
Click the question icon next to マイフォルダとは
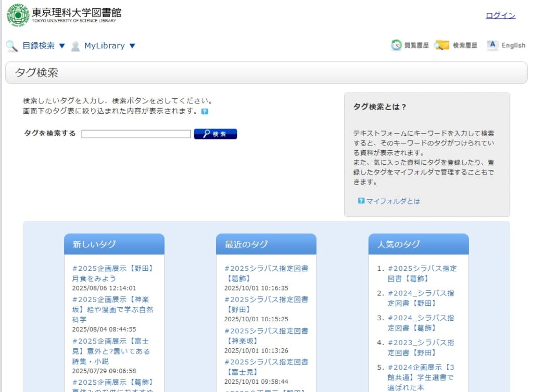tap(361, 201)
